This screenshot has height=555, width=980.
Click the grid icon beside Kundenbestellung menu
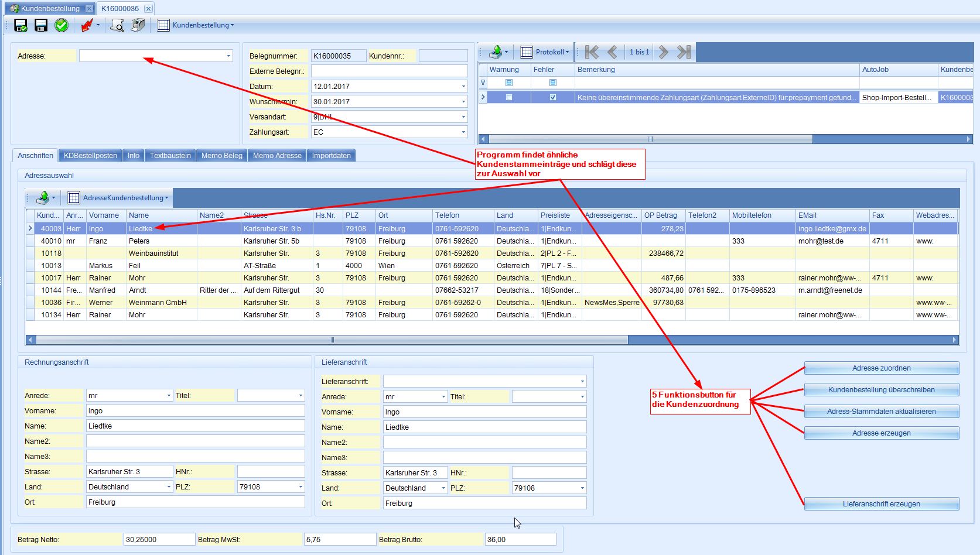[163, 25]
